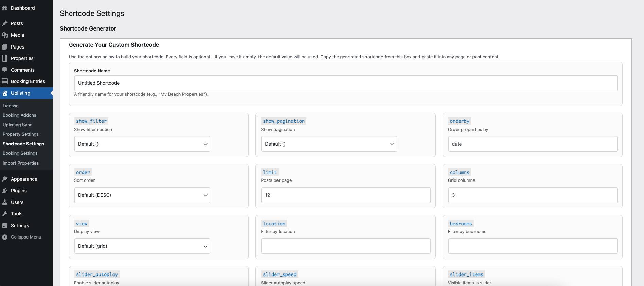Click the orderby code label
The height and width of the screenshot is (286, 644).
click(460, 121)
